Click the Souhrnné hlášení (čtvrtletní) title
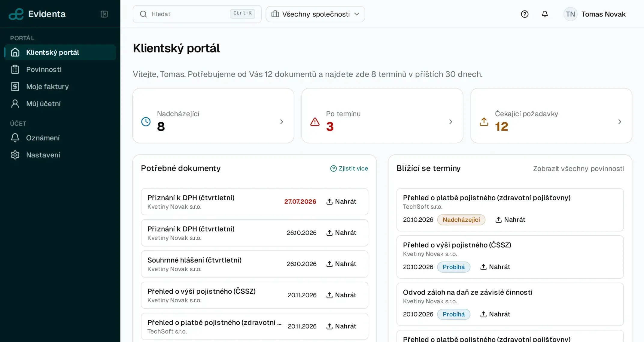Image resolution: width=644 pixels, height=342 pixels. [194, 260]
